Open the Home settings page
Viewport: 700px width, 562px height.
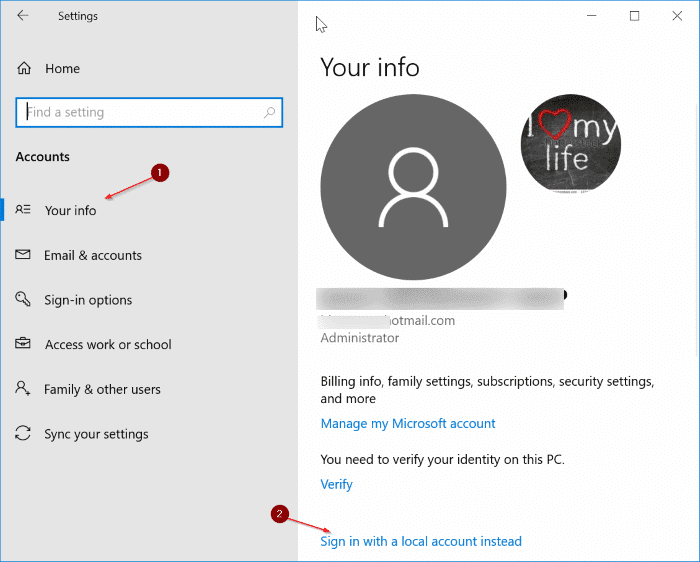point(62,69)
